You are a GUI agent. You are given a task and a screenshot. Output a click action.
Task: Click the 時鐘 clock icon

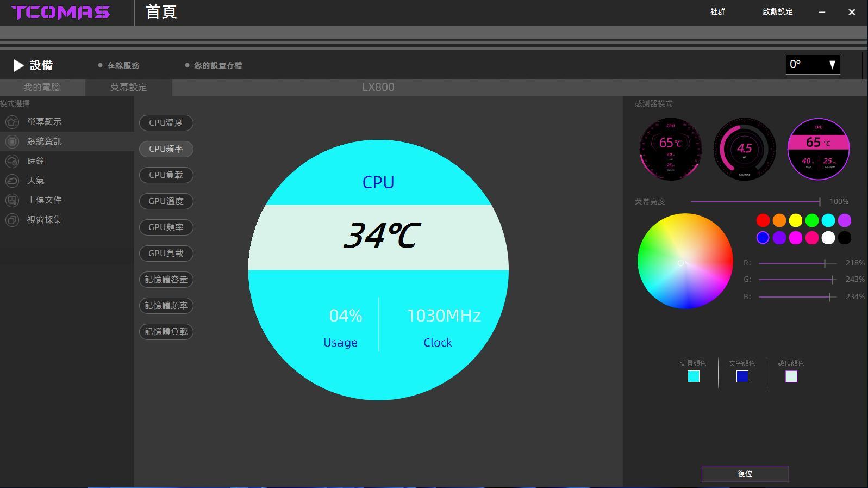[x=12, y=161]
